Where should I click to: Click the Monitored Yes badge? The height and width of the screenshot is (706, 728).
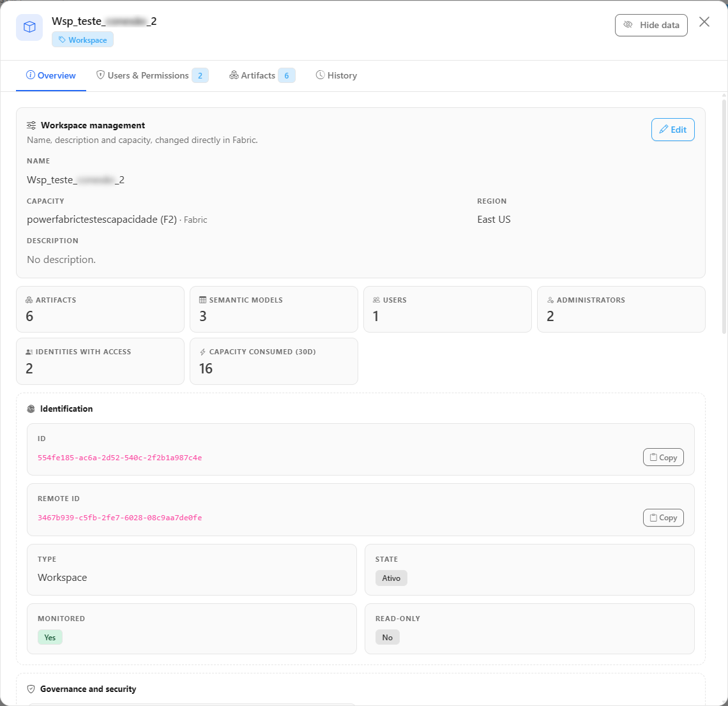[50, 637]
